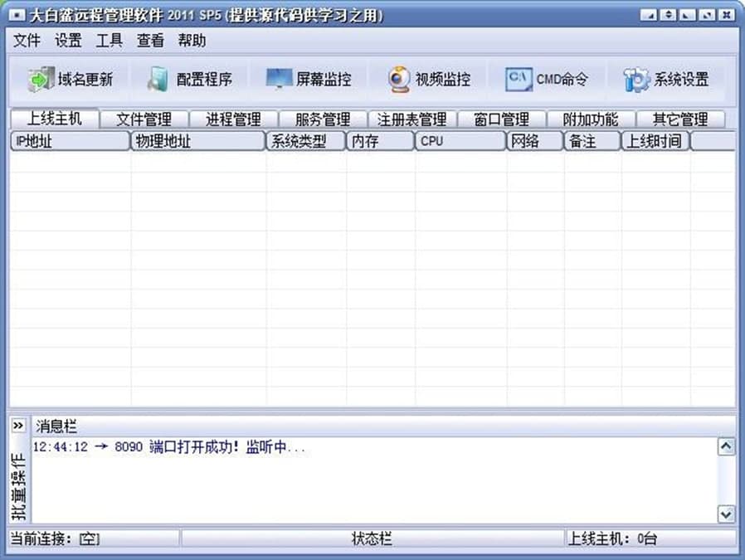
Task: Launch 屏幕监控 screen monitoring icon
Action: tap(279, 80)
